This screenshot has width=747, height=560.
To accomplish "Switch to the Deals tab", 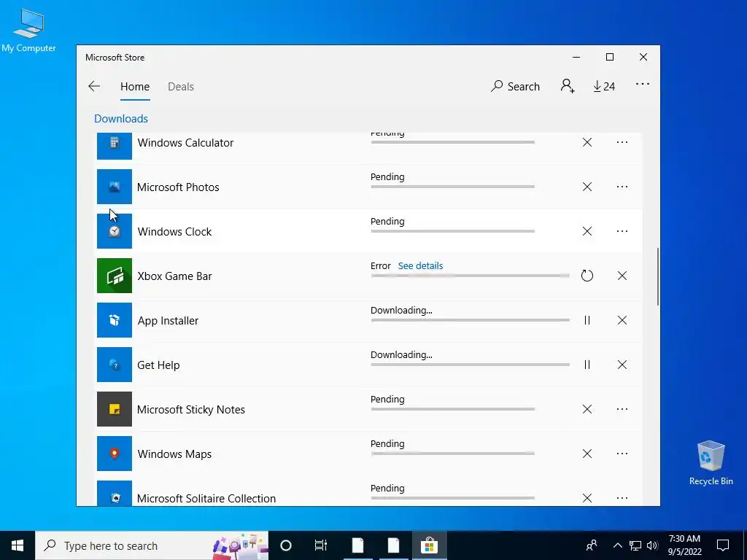I will pos(181,87).
